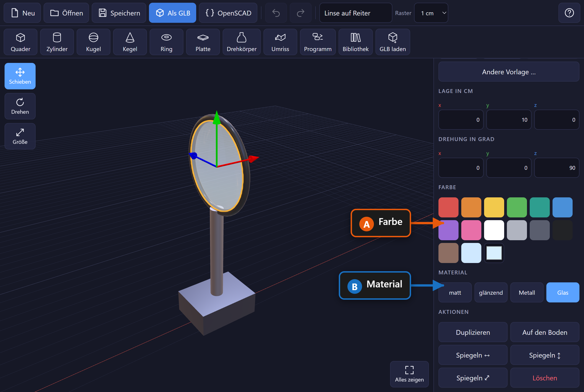Open the Programm tool
584x392 pixels.
point(318,42)
